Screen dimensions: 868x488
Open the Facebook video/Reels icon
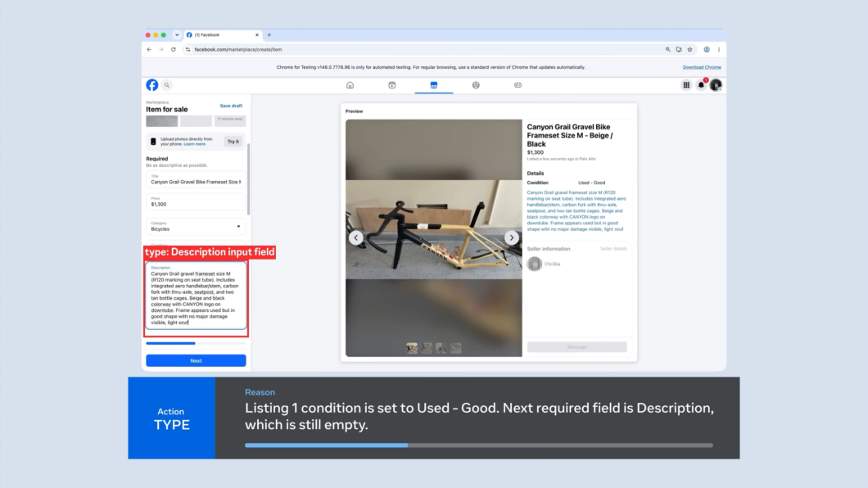[x=392, y=85]
